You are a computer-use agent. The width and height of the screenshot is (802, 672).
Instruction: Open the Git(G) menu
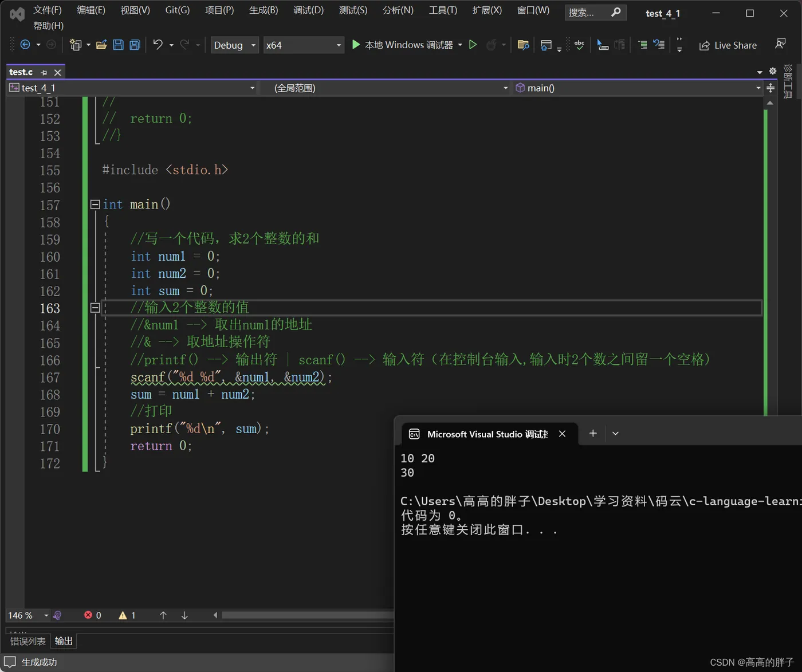pyautogui.click(x=177, y=10)
